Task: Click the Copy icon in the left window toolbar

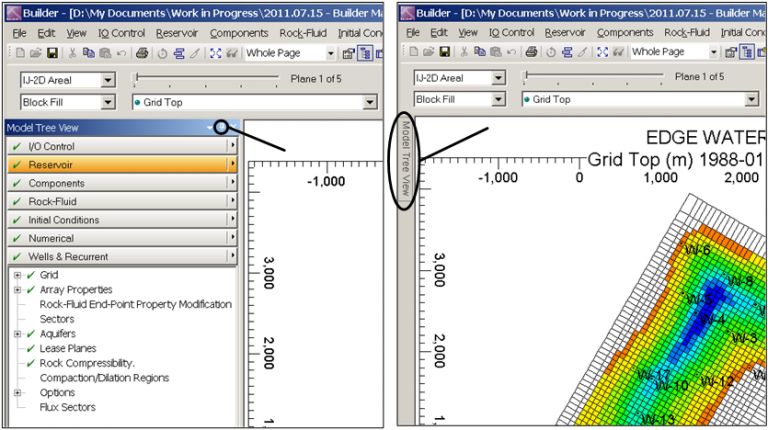Action: (89, 52)
